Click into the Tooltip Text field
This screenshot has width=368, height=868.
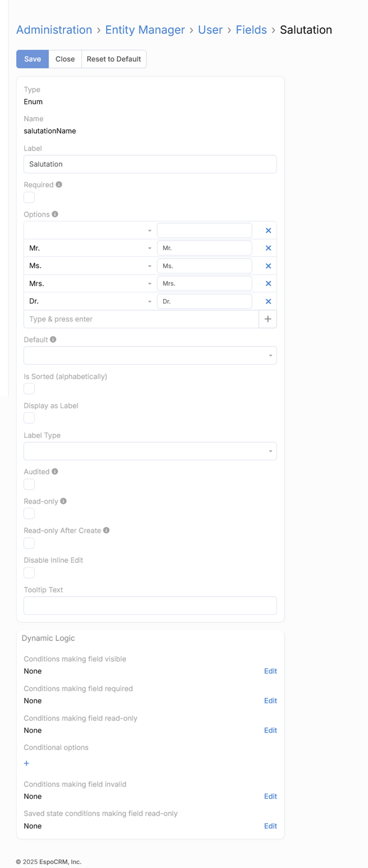(x=150, y=606)
